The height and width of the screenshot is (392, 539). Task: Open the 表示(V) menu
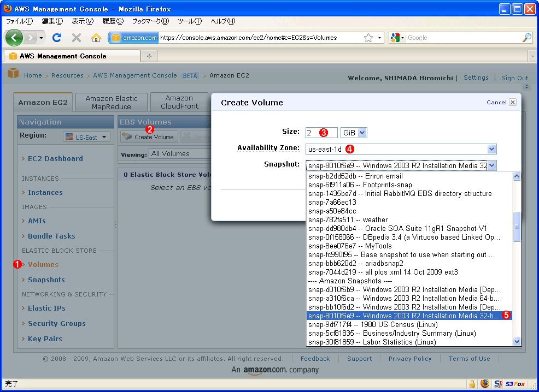coord(83,21)
